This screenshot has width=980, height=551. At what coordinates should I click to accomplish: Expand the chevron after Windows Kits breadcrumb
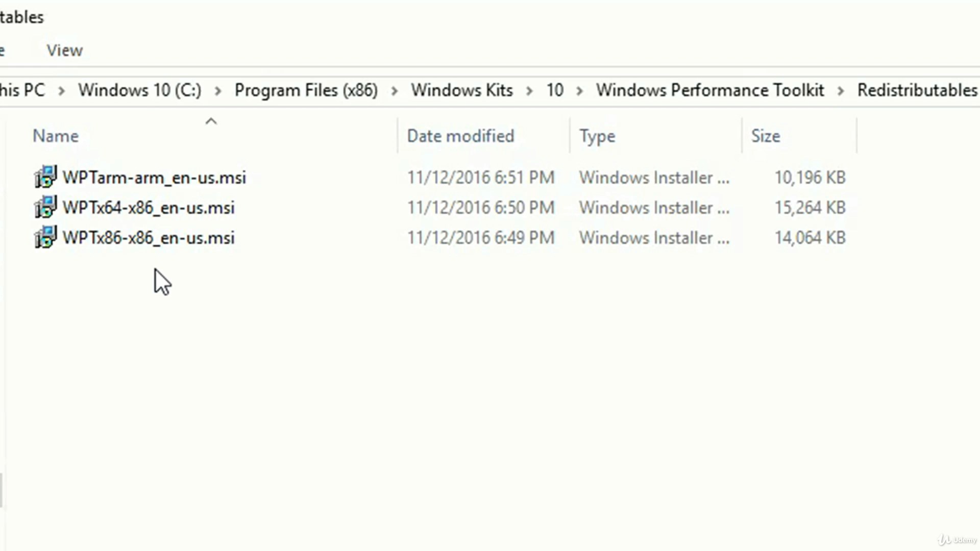[529, 91]
